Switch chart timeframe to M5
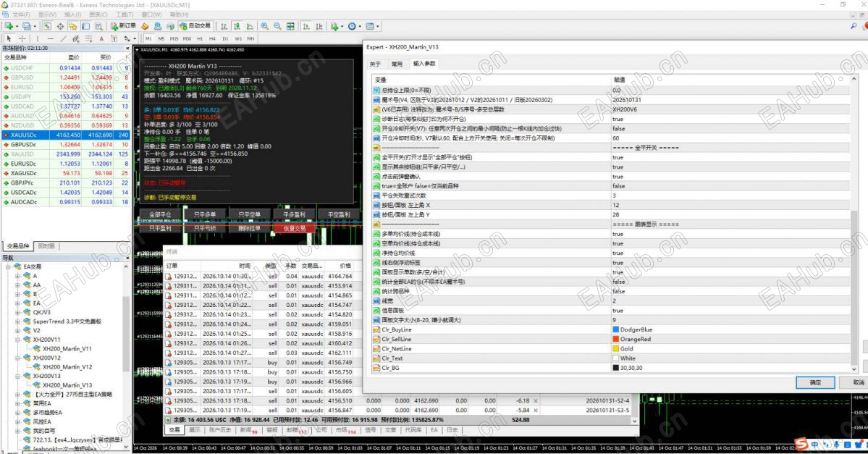 coord(161,39)
